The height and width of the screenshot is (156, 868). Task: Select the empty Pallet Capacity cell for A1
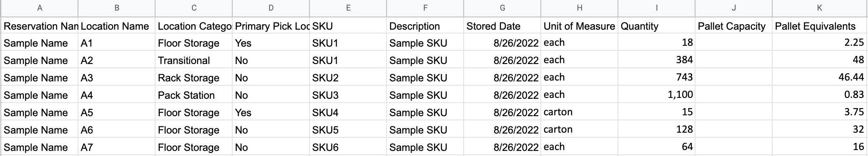[734, 43]
